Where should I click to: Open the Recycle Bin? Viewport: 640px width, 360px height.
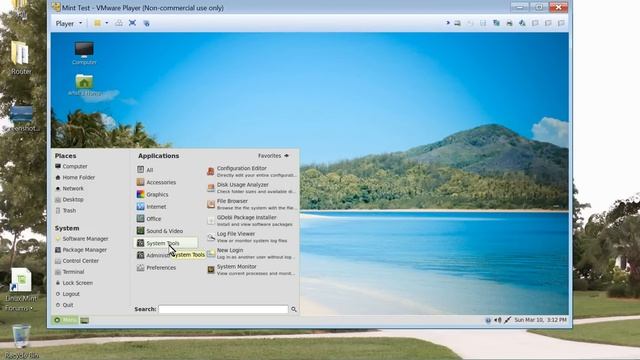pyautogui.click(x=20, y=342)
